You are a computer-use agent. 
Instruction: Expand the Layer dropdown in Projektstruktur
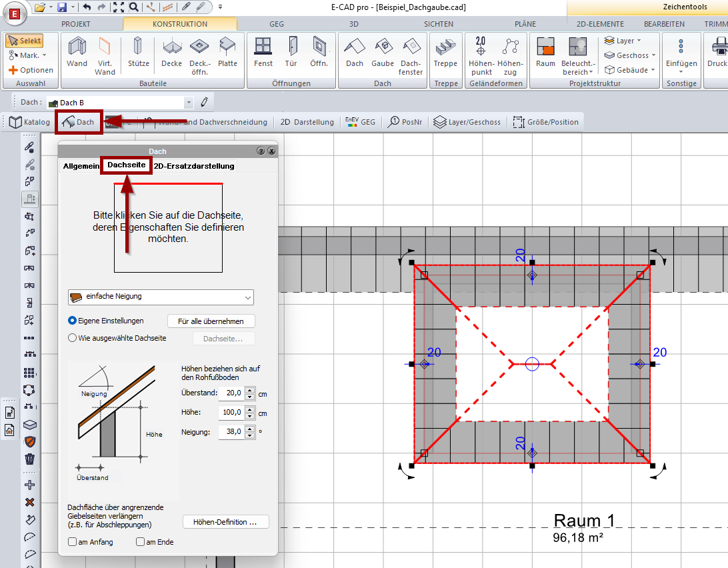(x=625, y=41)
